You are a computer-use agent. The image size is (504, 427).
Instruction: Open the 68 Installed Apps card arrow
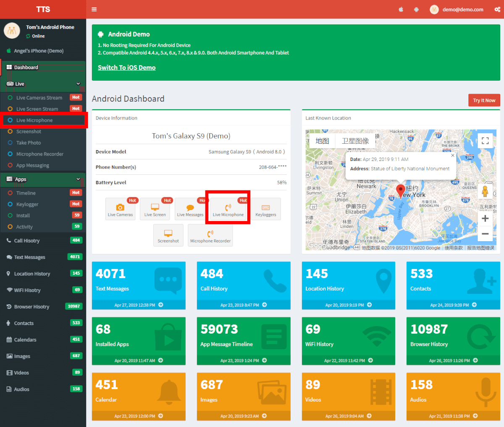pyautogui.click(x=161, y=361)
